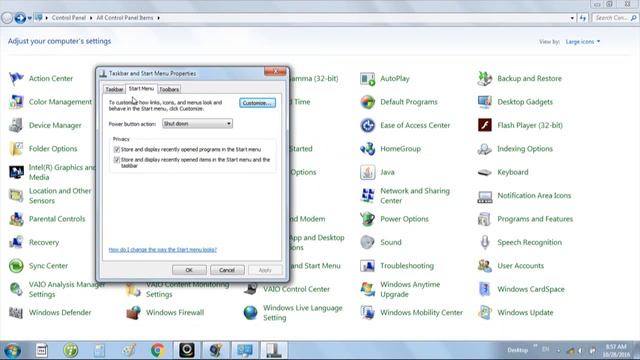Click the Forward navigation arrow button
The image size is (640, 360).
[20, 18]
